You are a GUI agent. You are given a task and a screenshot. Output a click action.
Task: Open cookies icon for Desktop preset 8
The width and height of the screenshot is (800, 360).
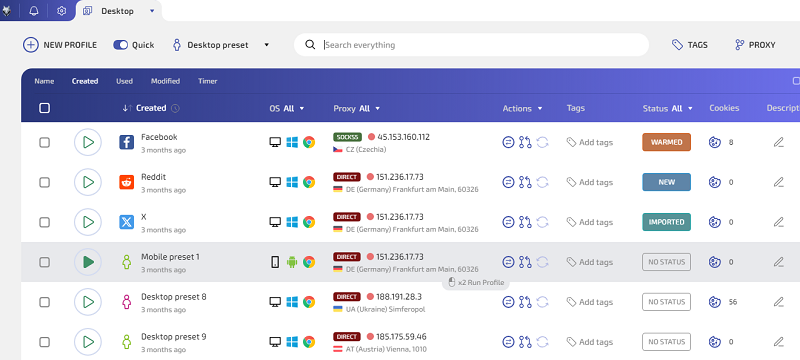click(x=714, y=302)
